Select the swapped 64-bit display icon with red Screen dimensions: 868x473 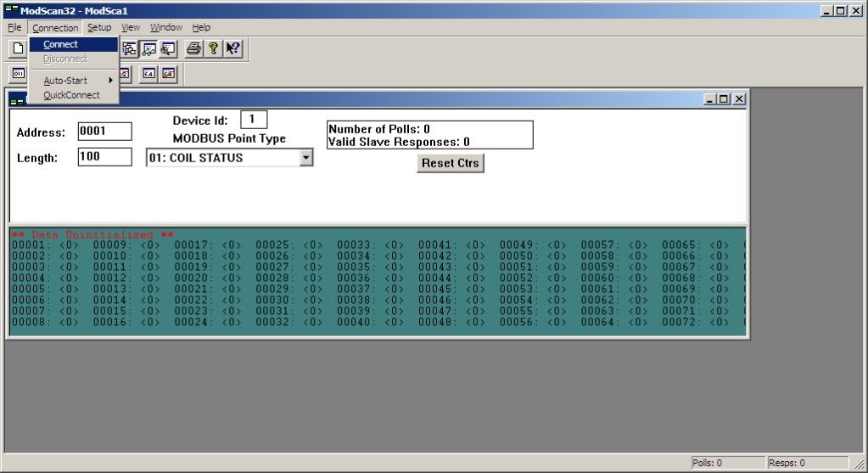point(168,74)
